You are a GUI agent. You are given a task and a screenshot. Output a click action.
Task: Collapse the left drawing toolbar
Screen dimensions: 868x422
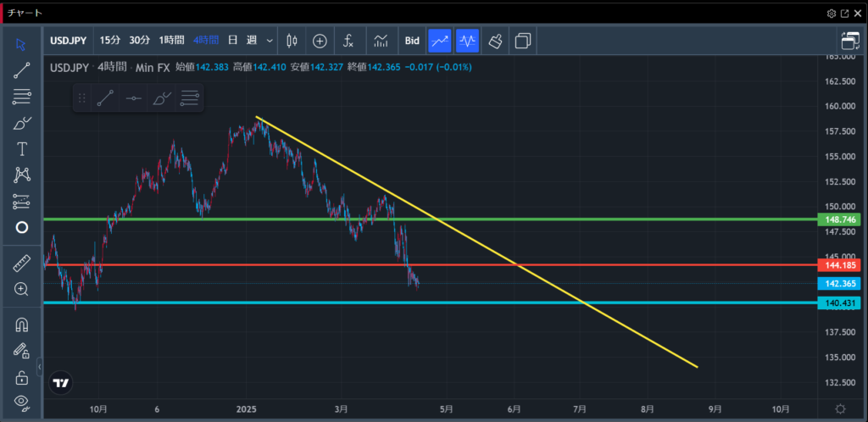39,366
